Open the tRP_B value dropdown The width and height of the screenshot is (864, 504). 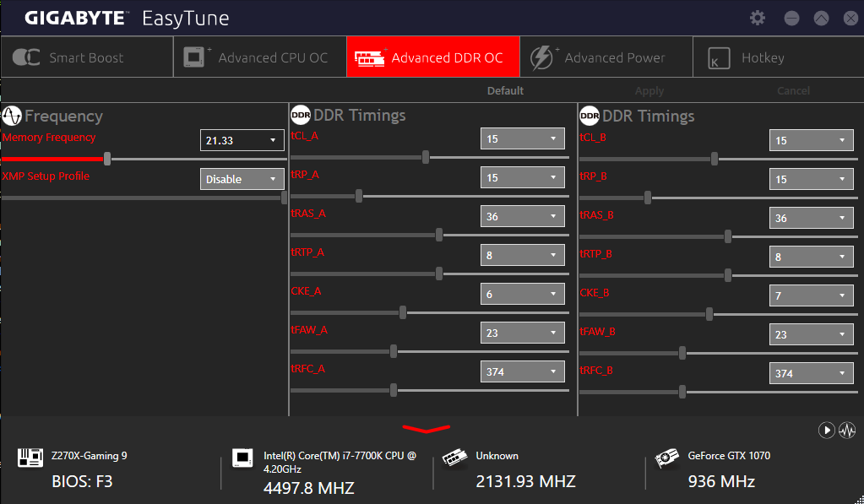(x=811, y=179)
